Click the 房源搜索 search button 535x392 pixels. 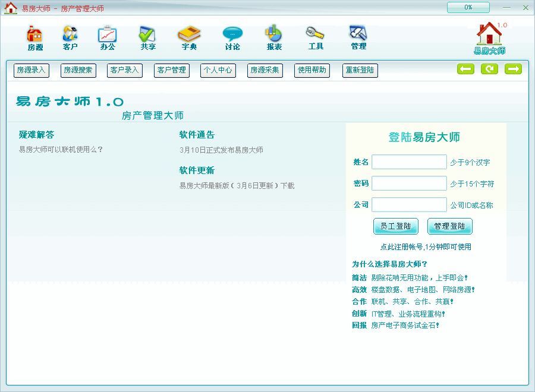pos(78,70)
